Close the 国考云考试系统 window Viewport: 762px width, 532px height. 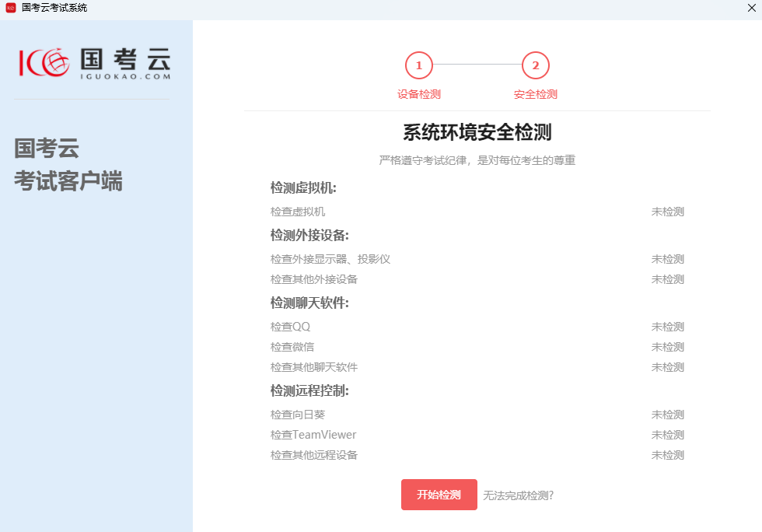(x=751, y=8)
